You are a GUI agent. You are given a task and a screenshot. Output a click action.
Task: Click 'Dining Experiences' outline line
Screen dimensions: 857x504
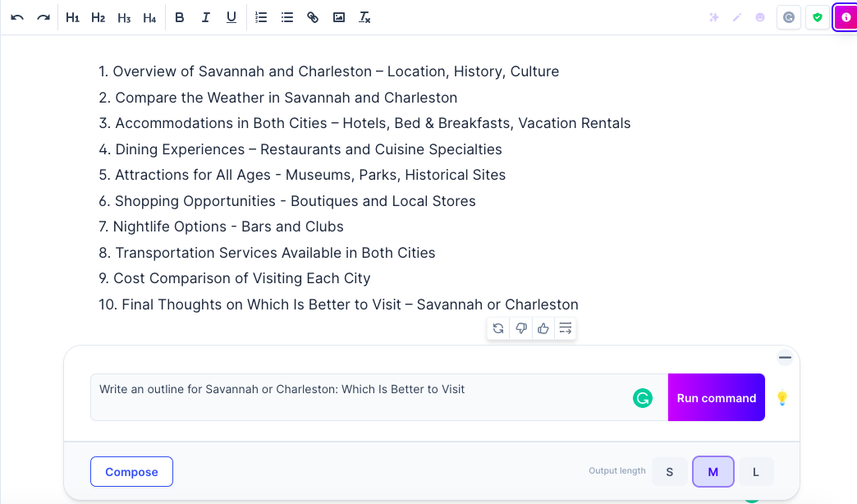coord(300,149)
